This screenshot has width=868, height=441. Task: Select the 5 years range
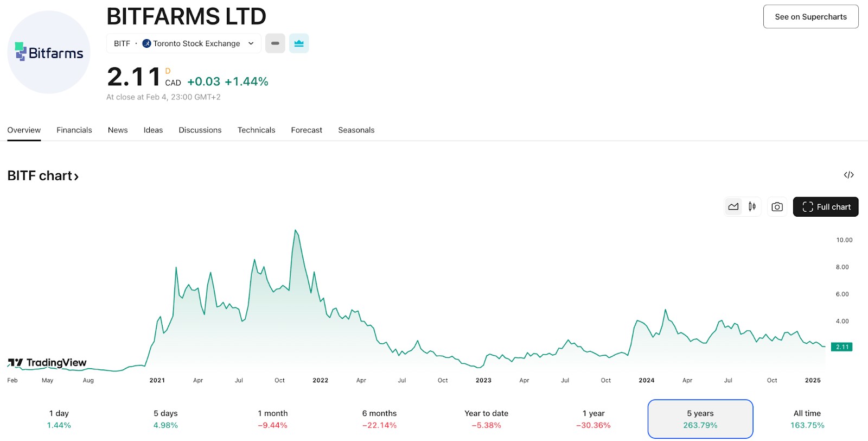click(700, 419)
